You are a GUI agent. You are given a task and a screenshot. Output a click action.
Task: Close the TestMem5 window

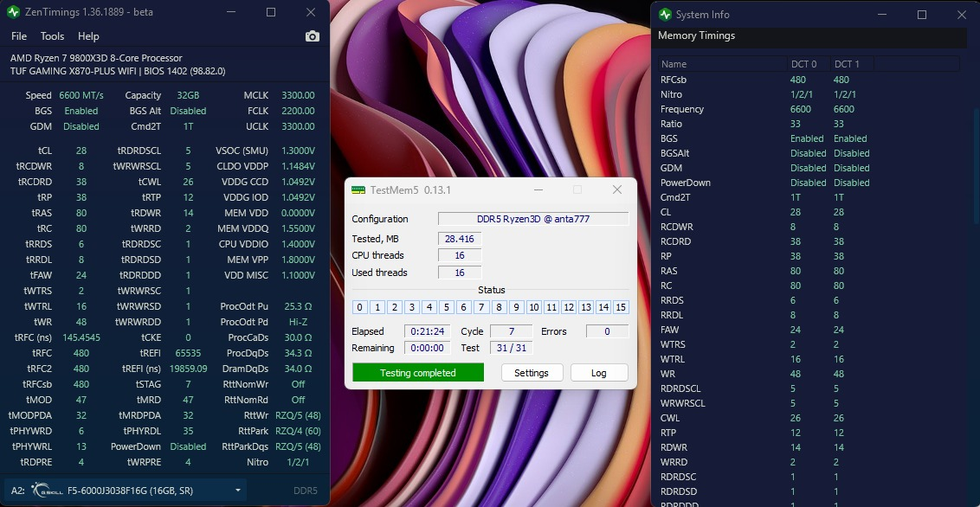tap(617, 189)
